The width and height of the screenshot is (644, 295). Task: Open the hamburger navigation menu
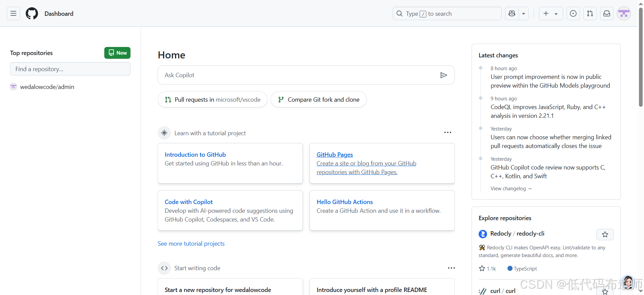point(13,13)
